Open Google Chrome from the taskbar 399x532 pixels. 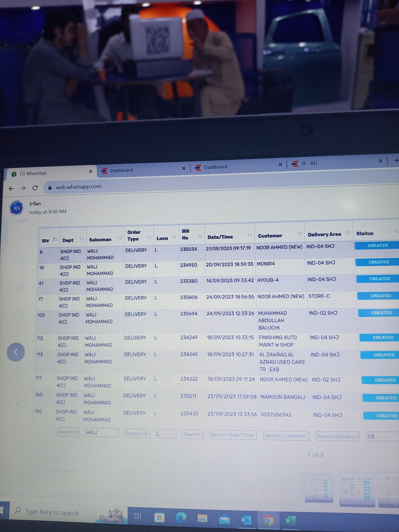268,521
